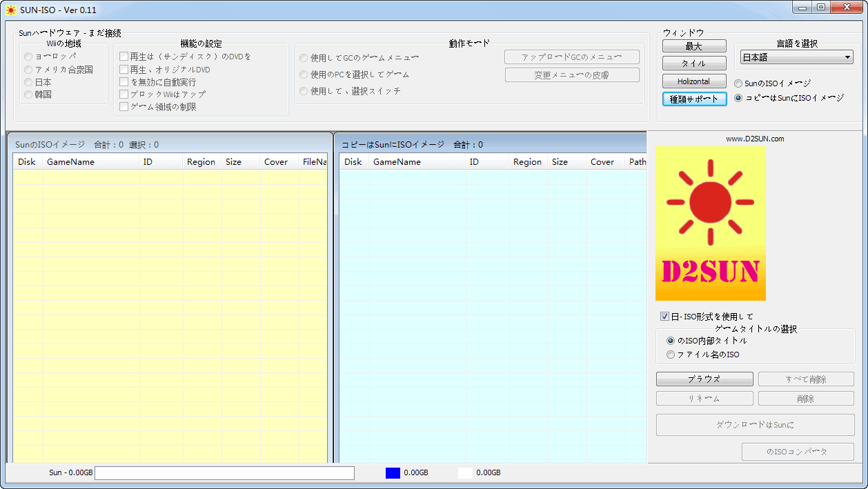
Task: Click the すべて削除 button
Action: tap(806, 379)
